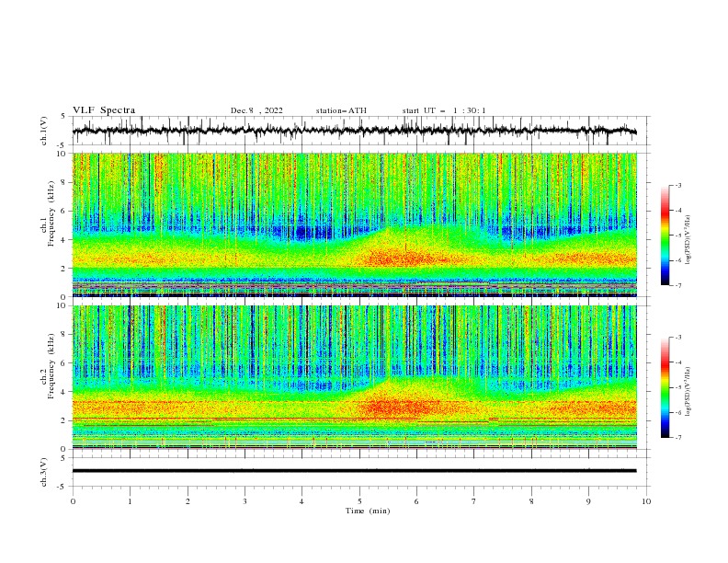Click the ch.2 "Frequency (kHz)" axis label

[x=51, y=366]
